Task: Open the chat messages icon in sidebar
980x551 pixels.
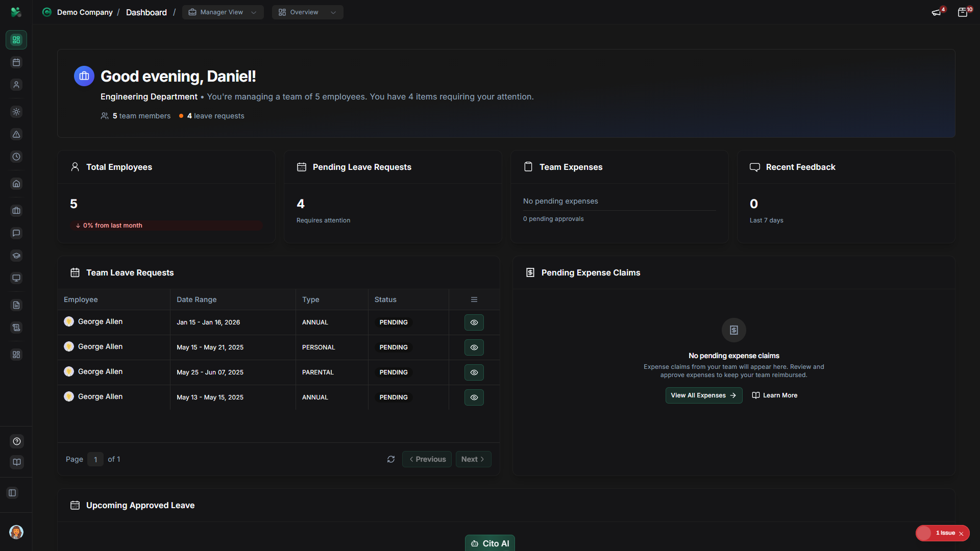Action: 16,233
